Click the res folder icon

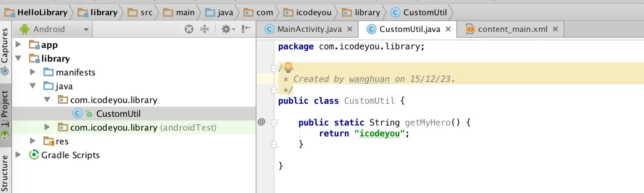coord(49,141)
